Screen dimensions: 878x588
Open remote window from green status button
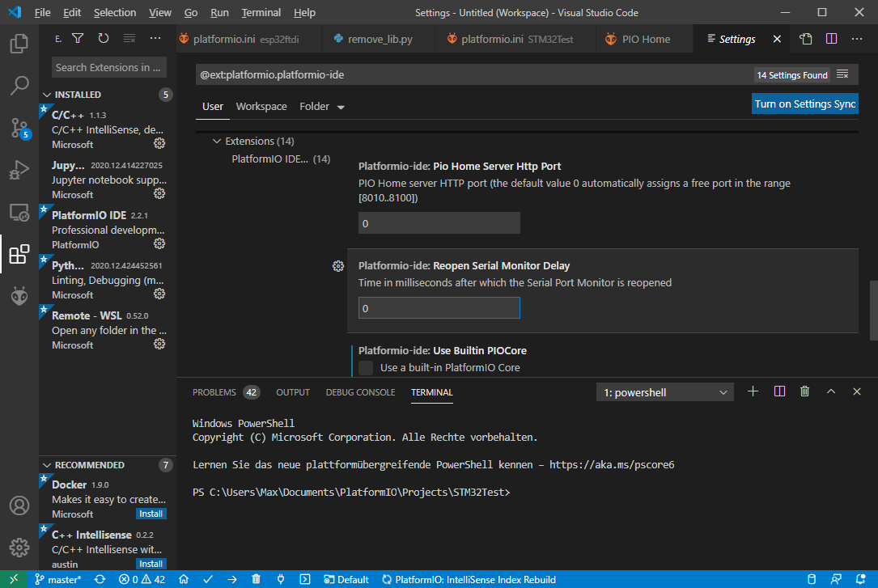[14, 579]
